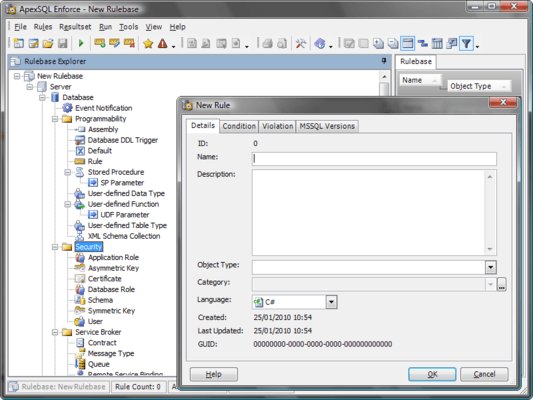Click the Category browse ellipsis button
533x400 pixels.
(502, 284)
